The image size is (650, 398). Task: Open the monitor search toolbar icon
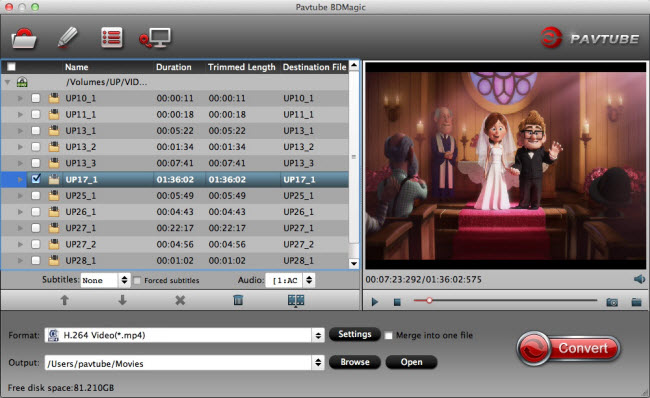click(155, 38)
